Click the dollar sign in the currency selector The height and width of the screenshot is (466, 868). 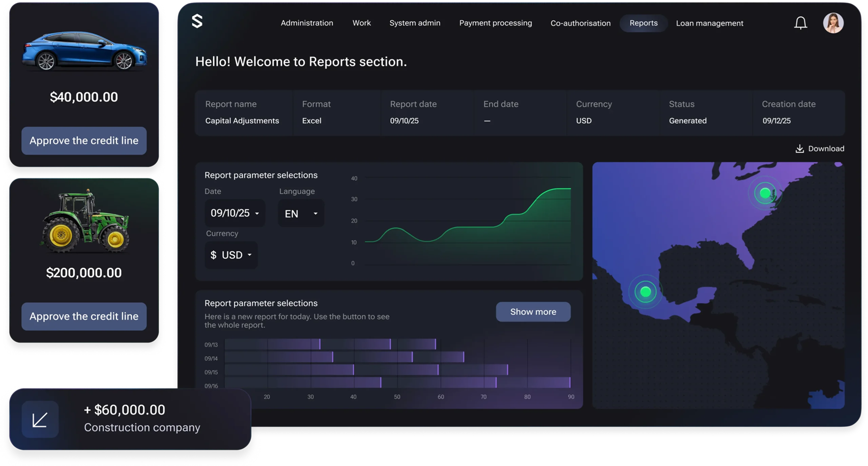coord(214,255)
